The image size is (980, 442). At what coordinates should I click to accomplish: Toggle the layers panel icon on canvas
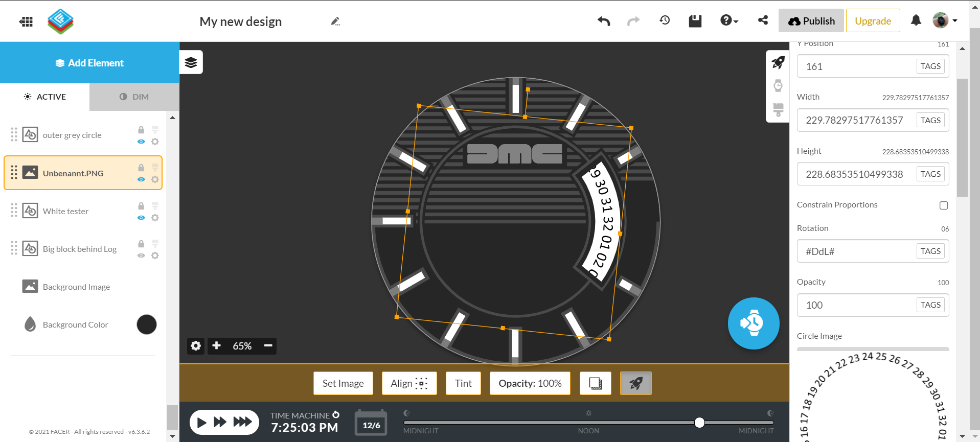[x=191, y=62]
